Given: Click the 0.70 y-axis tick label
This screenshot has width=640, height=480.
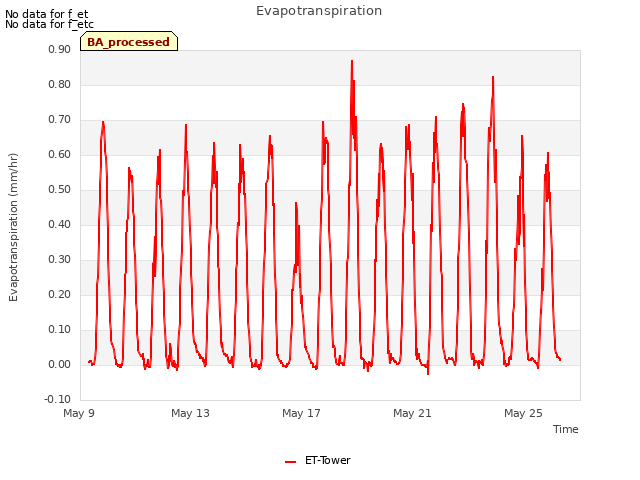Looking at the screenshot, I should [60, 120].
